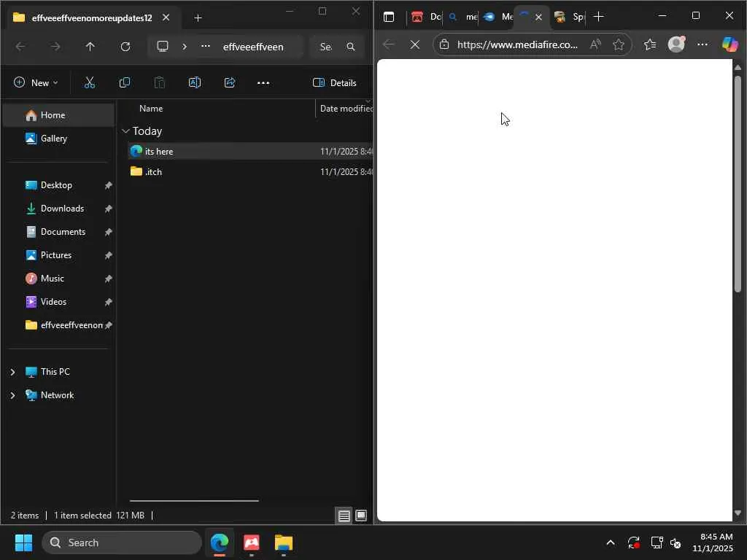Go forward in File Explorer

[55, 47]
